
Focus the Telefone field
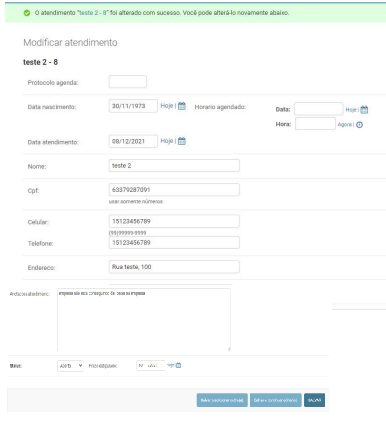click(x=174, y=242)
